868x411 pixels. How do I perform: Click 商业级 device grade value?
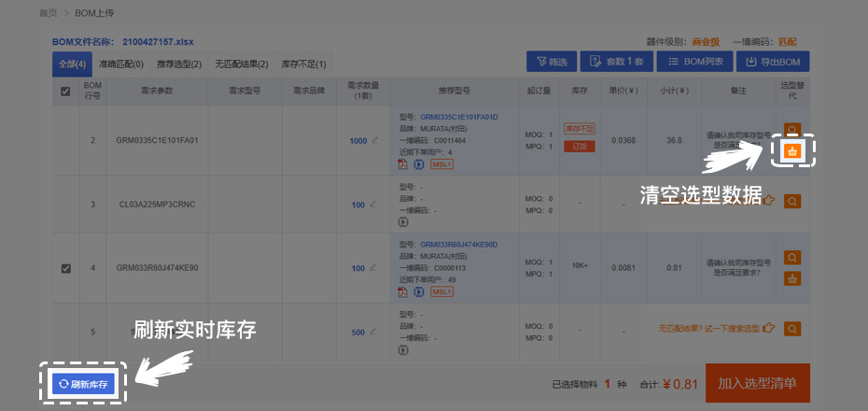pyautogui.click(x=706, y=41)
